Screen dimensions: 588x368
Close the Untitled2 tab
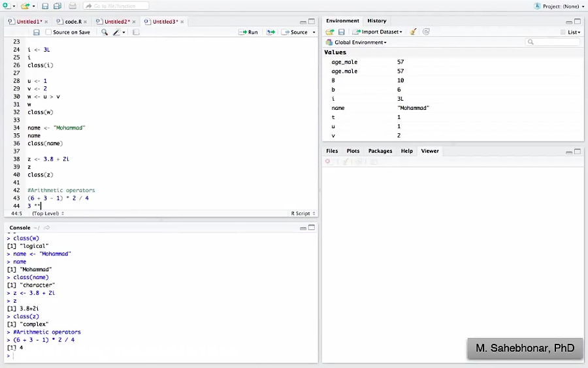click(134, 22)
